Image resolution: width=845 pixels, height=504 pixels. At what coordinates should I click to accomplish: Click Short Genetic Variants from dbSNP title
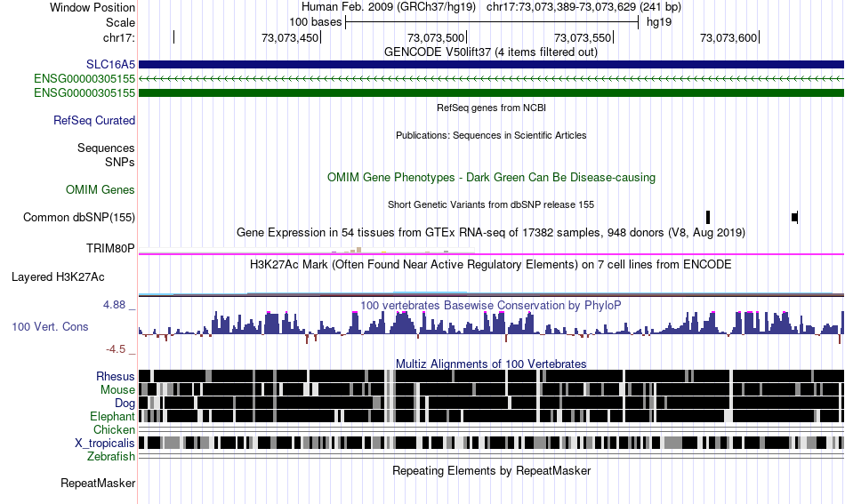[491, 204]
